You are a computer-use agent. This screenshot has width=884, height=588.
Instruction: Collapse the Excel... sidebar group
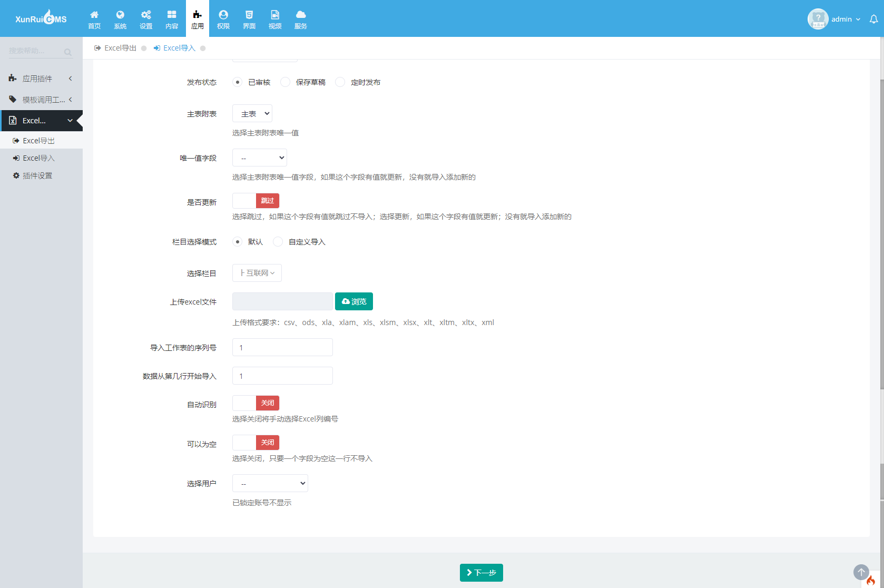coord(41,121)
